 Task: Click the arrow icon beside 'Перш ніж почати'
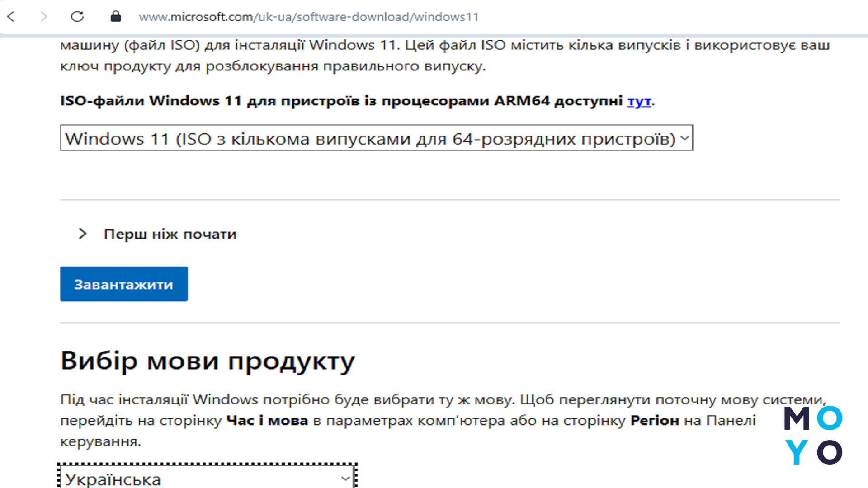click(x=83, y=234)
